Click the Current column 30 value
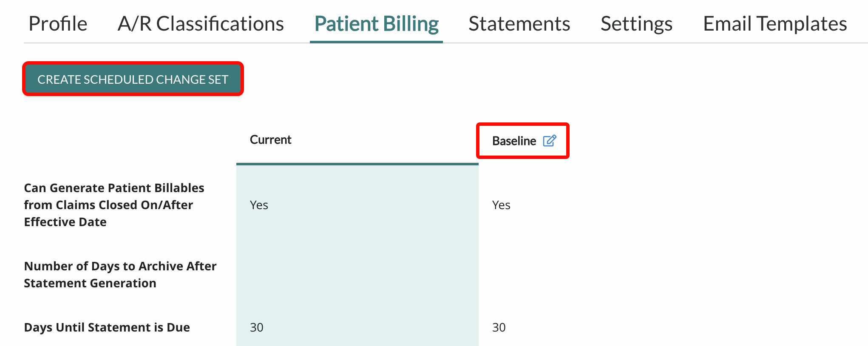The width and height of the screenshot is (868, 346). click(256, 327)
